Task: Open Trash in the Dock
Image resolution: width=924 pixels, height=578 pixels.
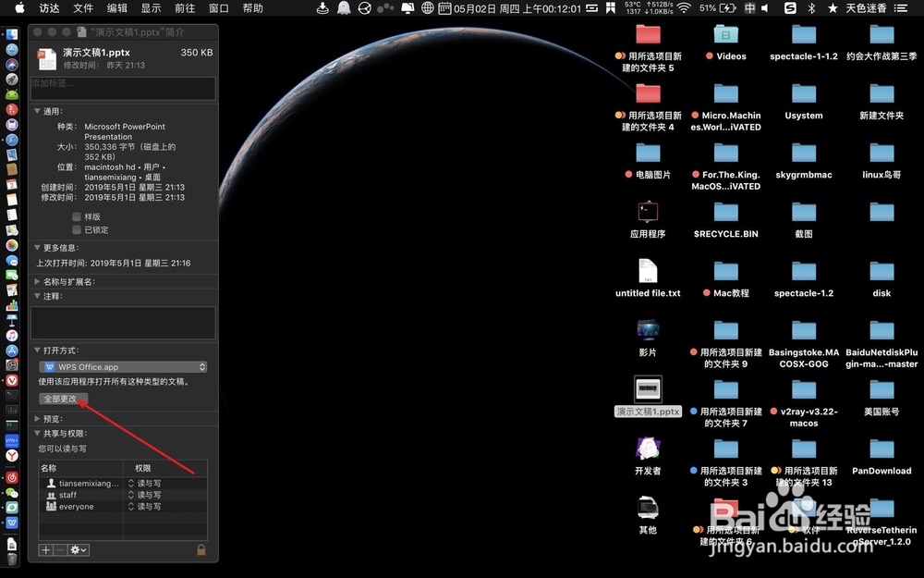Action: pos(12,559)
